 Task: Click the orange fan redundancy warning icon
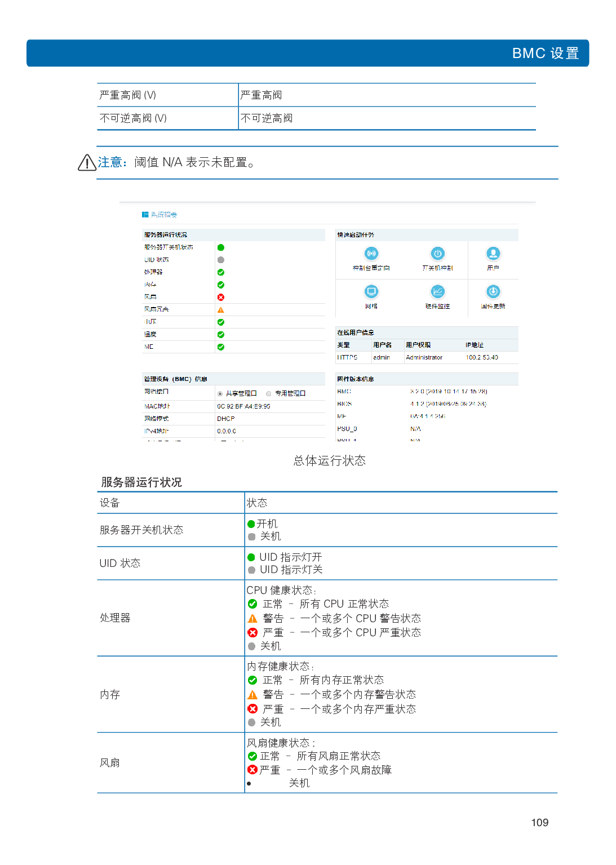pos(221,310)
